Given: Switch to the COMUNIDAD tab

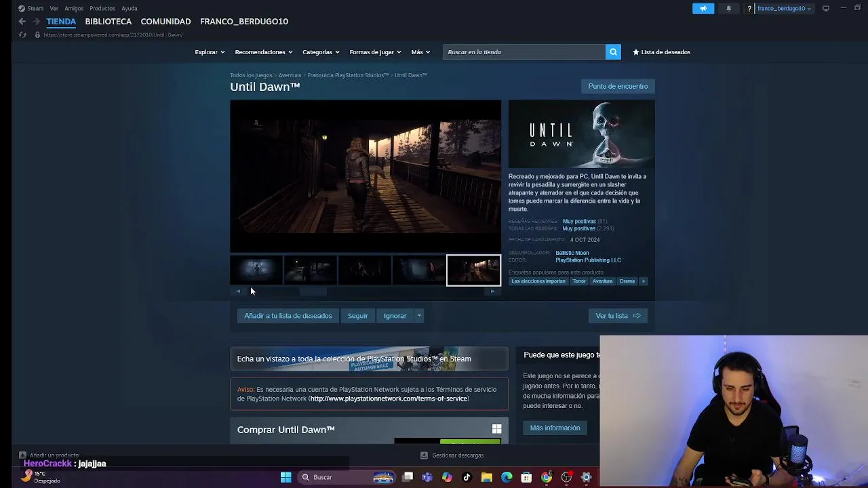Looking at the screenshot, I should [165, 22].
